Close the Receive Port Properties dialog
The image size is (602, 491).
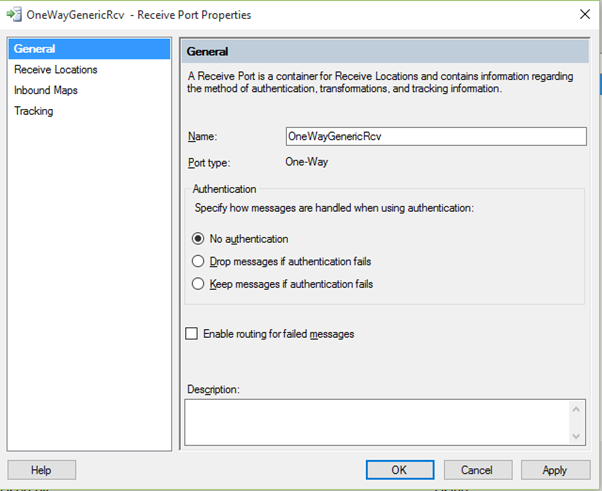pyautogui.click(x=585, y=15)
